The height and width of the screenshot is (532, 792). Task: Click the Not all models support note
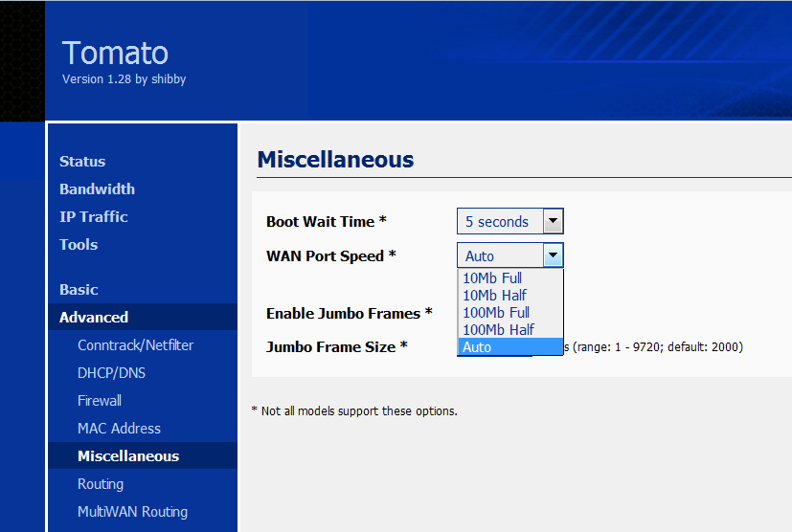click(x=354, y=411)
